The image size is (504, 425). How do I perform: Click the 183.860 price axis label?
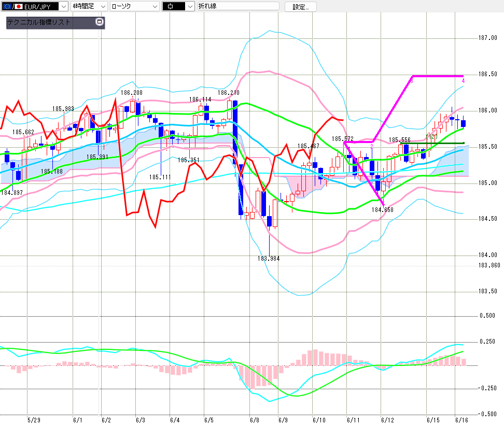489,265
